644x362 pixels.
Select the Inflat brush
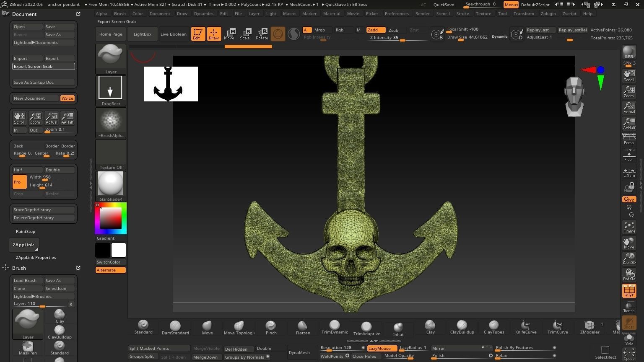click(x=398, y=329)
